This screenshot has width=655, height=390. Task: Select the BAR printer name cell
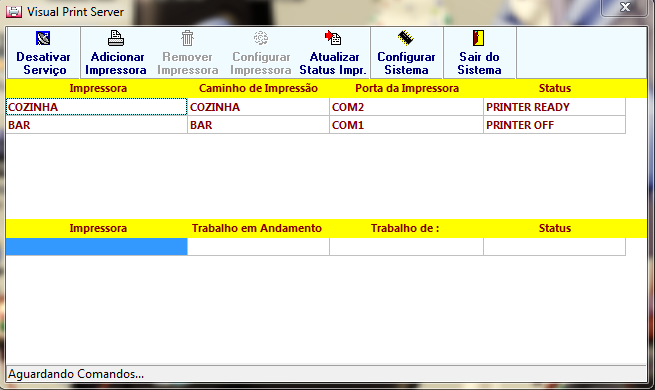tap(96, 125)
